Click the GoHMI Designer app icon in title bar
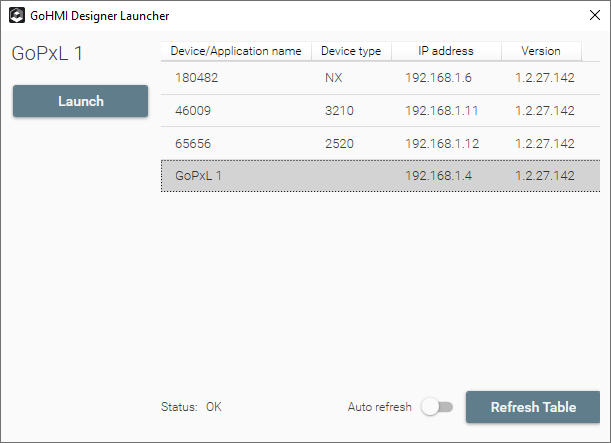This screenshot has width=611, height=443. coord(17,16)
